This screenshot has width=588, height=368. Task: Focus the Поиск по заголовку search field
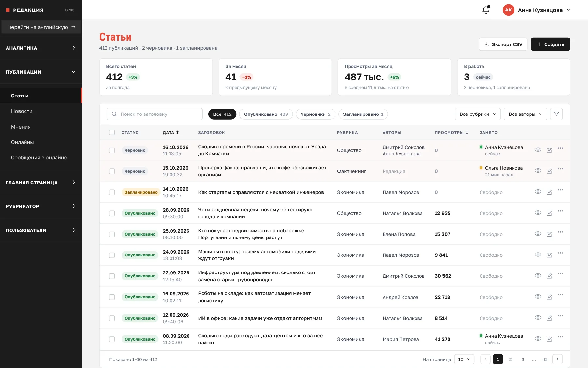click(x=155, y=114)
